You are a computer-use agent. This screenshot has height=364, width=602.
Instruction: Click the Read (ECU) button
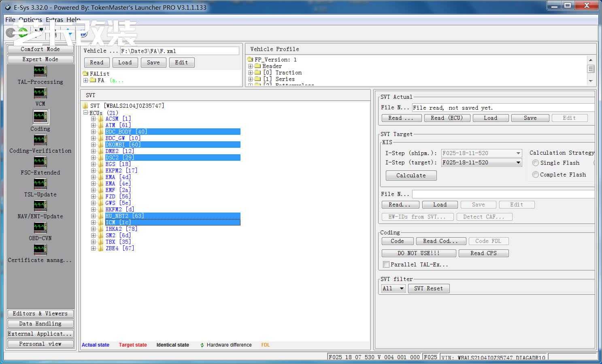[x=447, y=118]
